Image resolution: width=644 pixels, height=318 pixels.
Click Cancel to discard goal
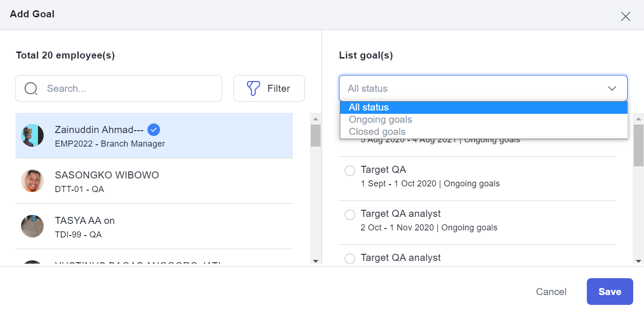pyautogui.click(x=551, y=292)
